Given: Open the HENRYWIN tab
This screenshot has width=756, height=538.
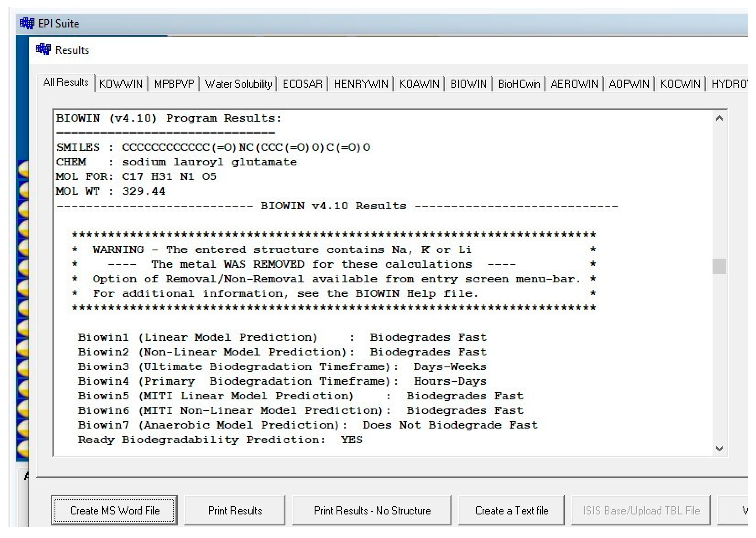Looking at the screenshot, I should click(361, 84).
